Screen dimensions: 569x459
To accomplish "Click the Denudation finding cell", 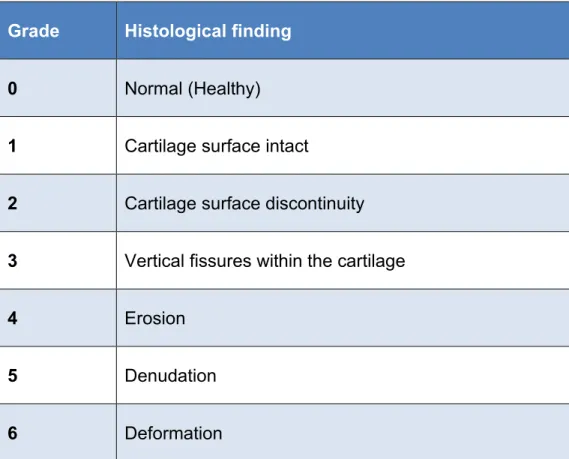I will (343, 375).
